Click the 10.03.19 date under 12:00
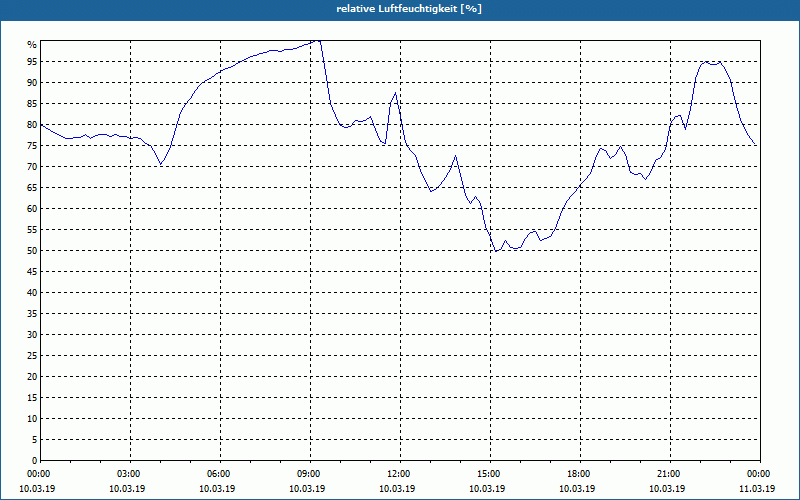 click(397, 489)
